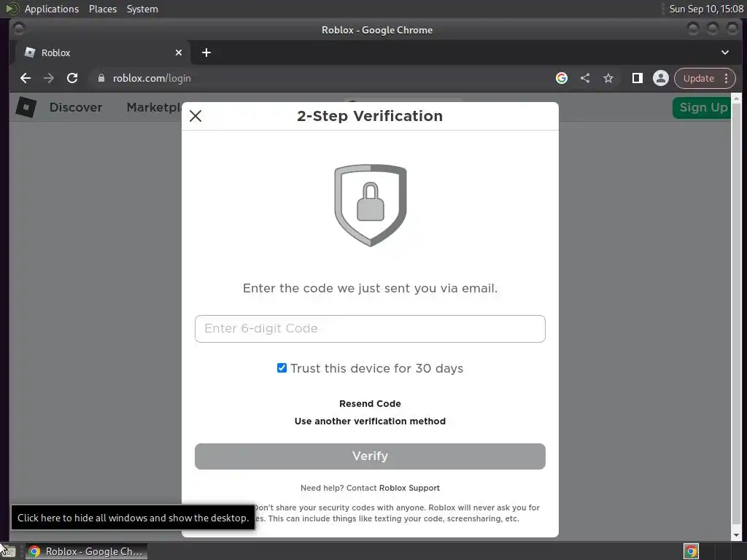Open Marketplace in the Roblox navigation
This screenshot has height=560, width=747.
pos(154,107)
